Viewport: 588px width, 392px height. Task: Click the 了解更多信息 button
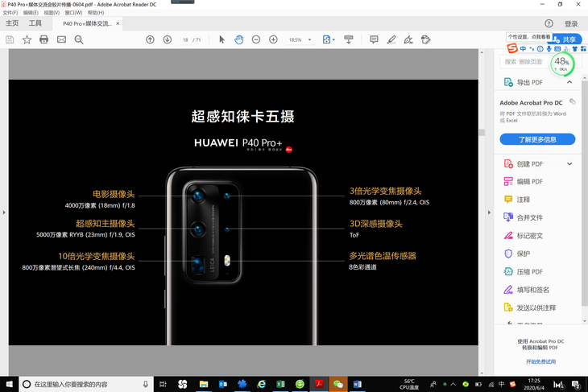(x=537, y=139)
